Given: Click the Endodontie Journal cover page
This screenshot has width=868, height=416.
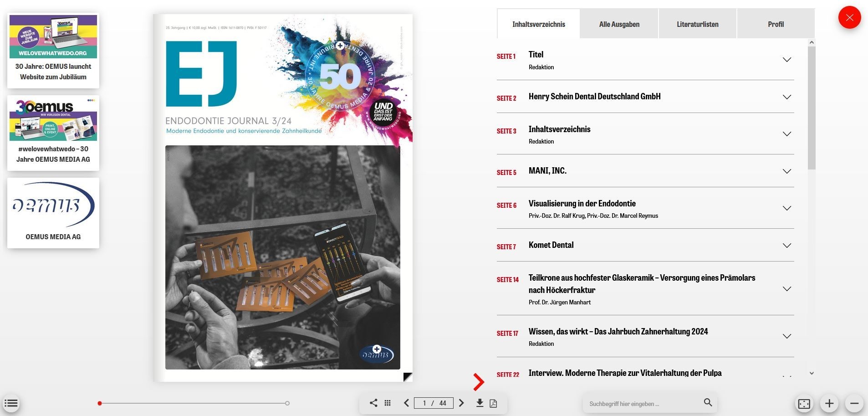Looking at the screenshot, I should click(x=283, y=198).
